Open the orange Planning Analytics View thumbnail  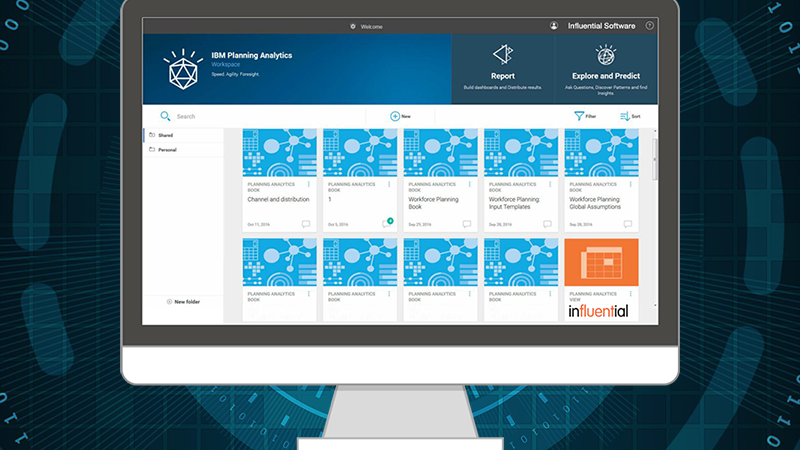tap(602, 262)
